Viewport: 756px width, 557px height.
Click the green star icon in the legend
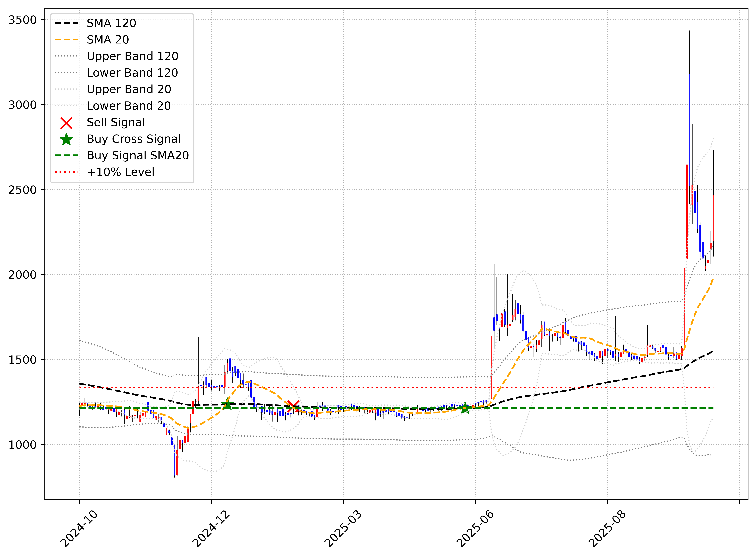click(66, 139)
